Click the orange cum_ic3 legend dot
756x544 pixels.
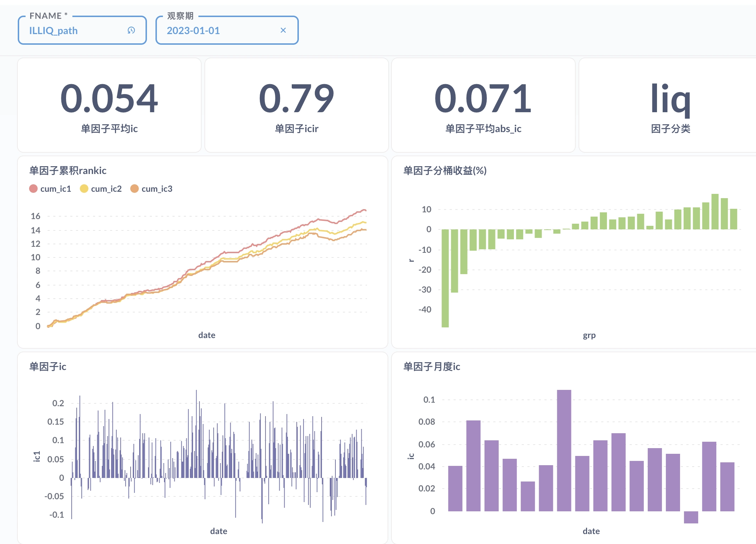tap(135, 189)
